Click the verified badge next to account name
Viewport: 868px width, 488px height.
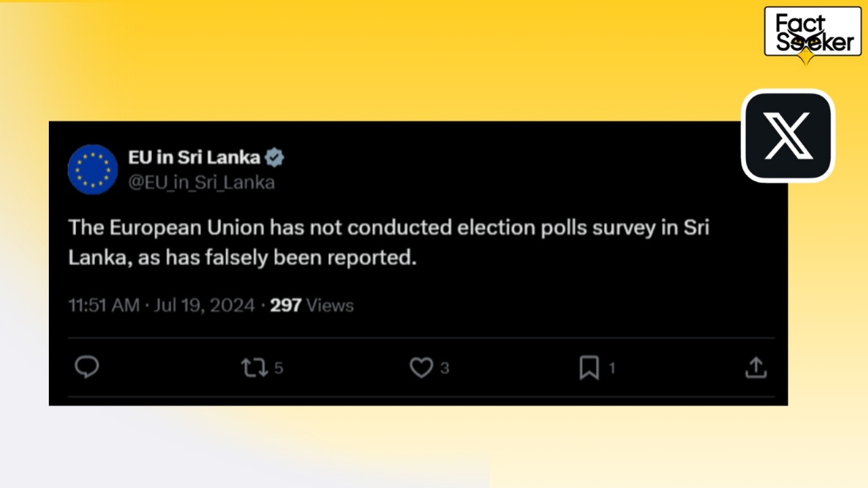coord(274,158)
